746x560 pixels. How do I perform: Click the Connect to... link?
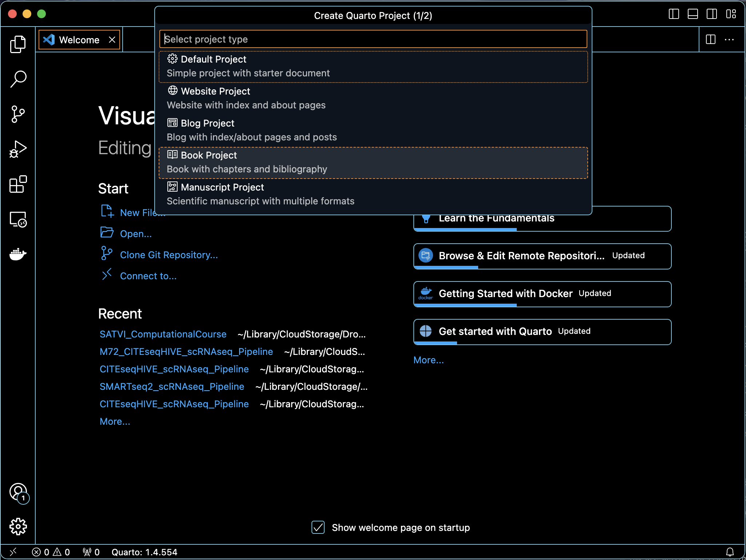point(148,276)
